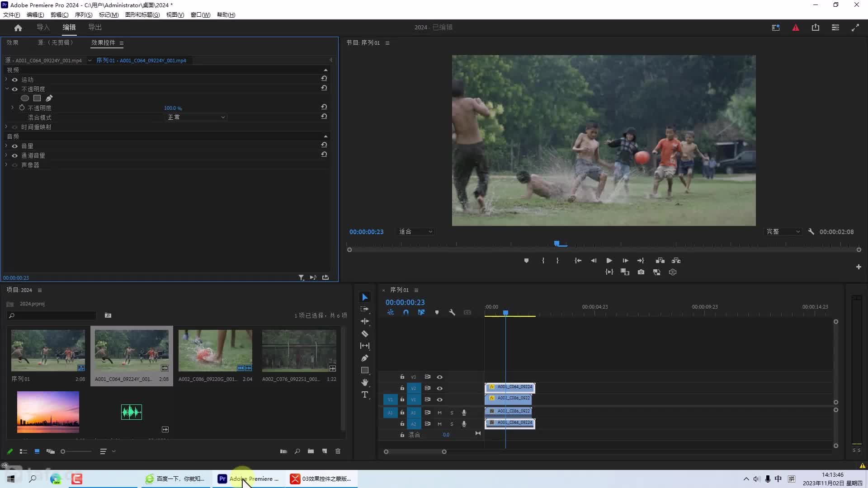Screen dimensions: 868x488
Task: Open program monitor settings wrench
Action: tap(811, 231)
